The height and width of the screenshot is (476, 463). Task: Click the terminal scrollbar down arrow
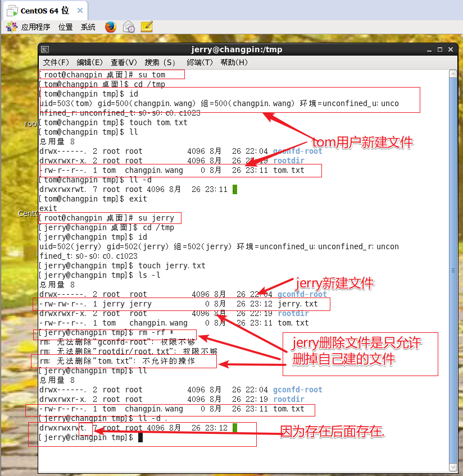(x=453, y=467)
